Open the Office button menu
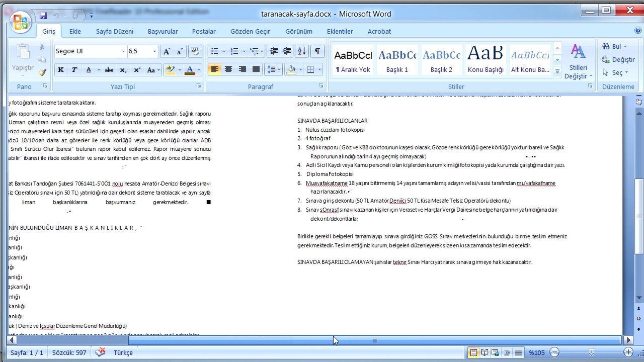Screen dimensions: 644x362 click(x=21, y=22)
